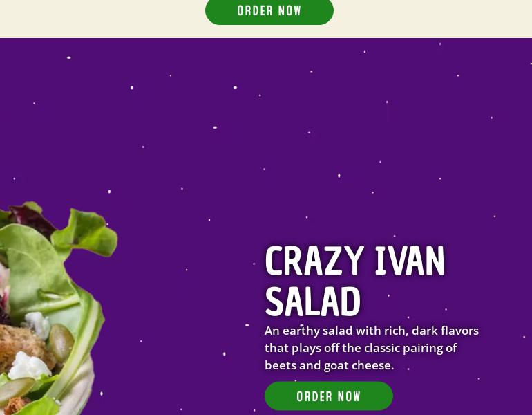This screenshot has height=415, width=532.
Task: Select the word CRAZY in the heading
Action: click(x=314, y=261)
